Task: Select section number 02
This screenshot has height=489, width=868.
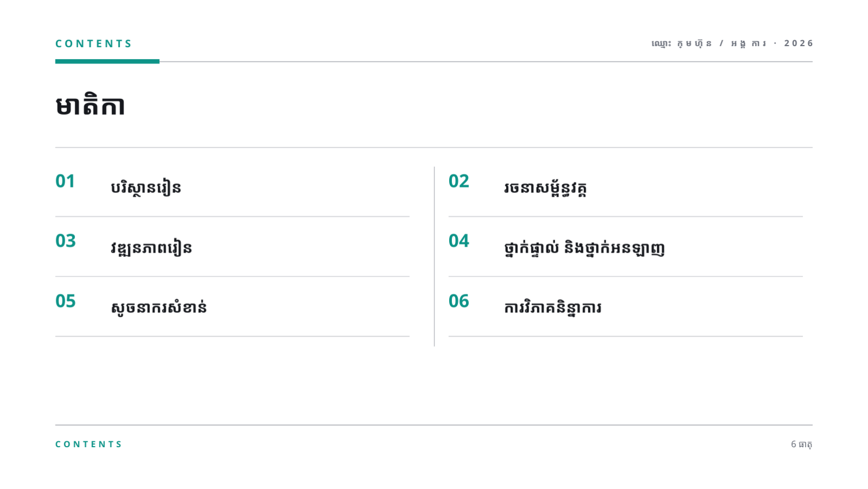Action: [458, 181]
